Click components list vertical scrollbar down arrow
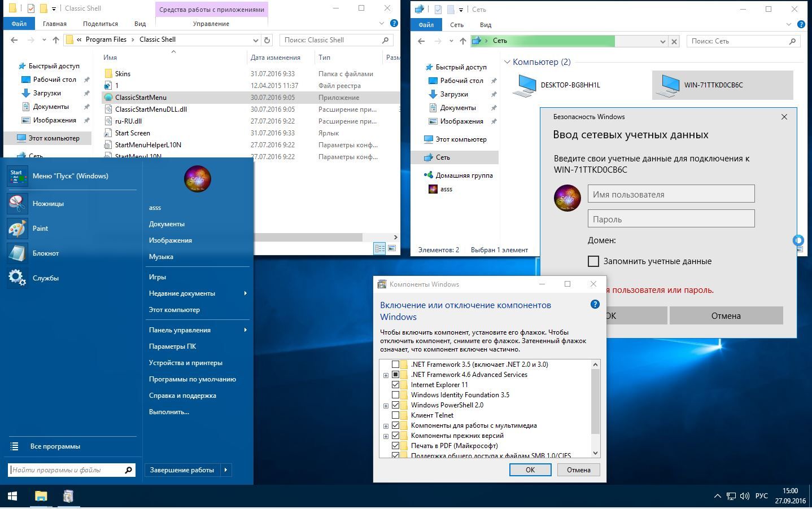Viewport: 812px width, 509px height. click(595, 453)
